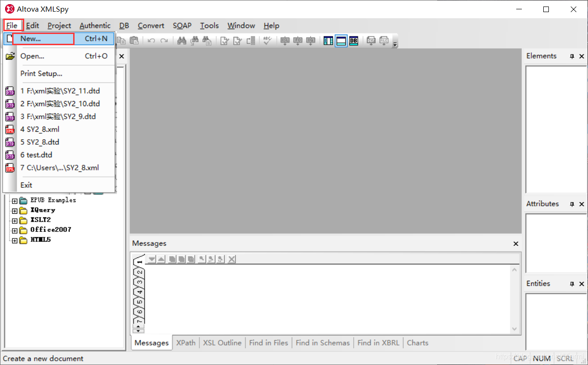588x365 pixels.
Task: Expand the HTML5 folder node
Action: coord(14,241)
